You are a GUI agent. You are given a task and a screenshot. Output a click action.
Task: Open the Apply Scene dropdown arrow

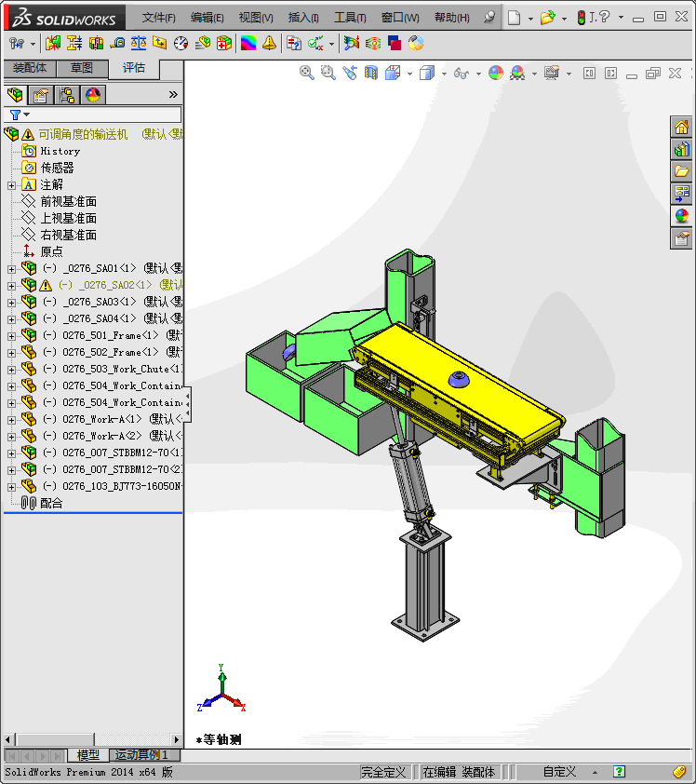[534, 74]
